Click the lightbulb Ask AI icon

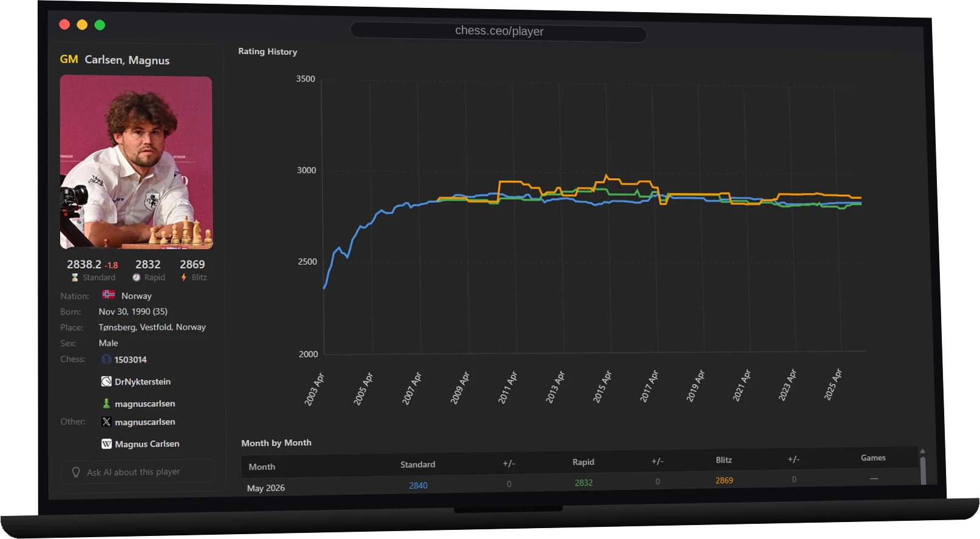point(76,472)
